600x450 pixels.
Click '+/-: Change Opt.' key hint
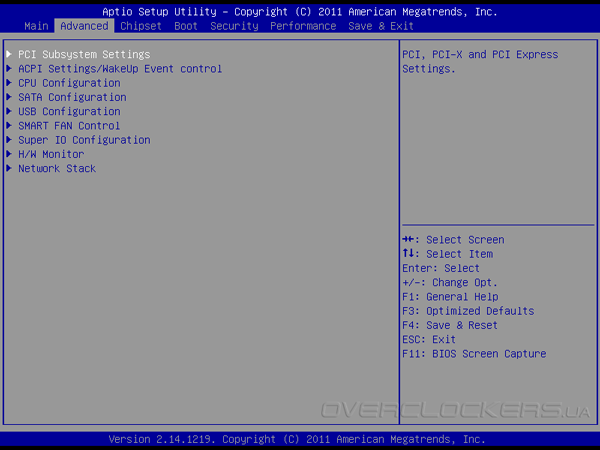click(450, 282)
